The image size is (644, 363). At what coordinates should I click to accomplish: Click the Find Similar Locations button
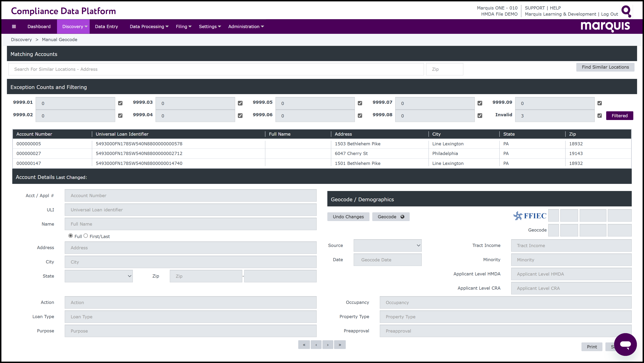pyautogui.click(x=605, y=67)
